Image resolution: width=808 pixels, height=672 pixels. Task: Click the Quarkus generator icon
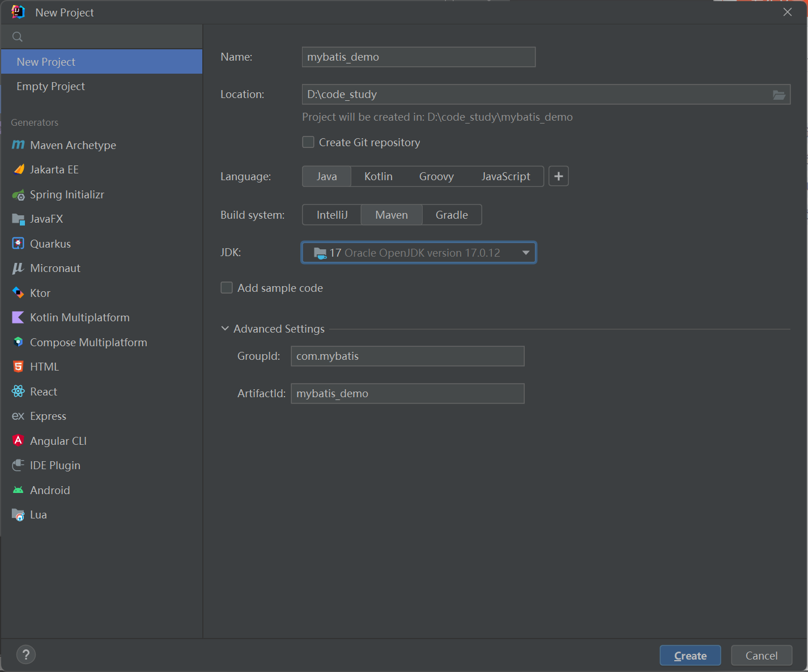click(18, 244)
